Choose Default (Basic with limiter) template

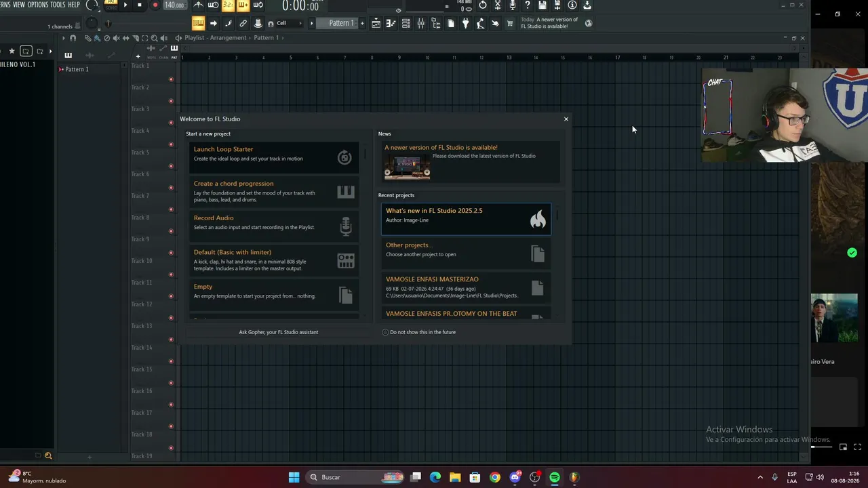[274, 260]
